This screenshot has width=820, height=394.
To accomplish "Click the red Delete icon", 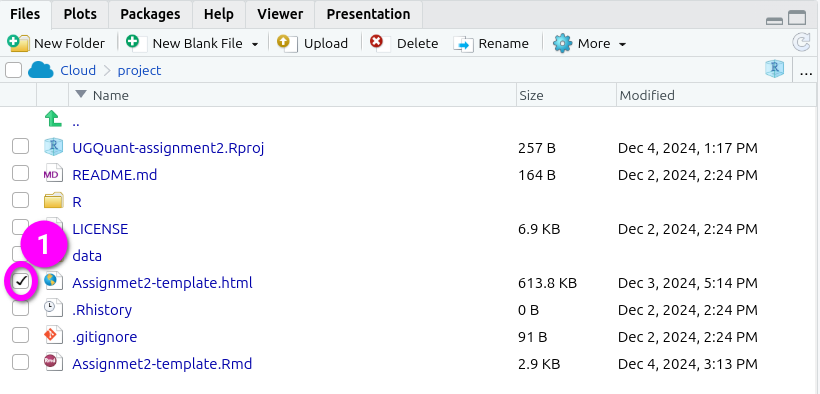I will [x=380, y=43].
